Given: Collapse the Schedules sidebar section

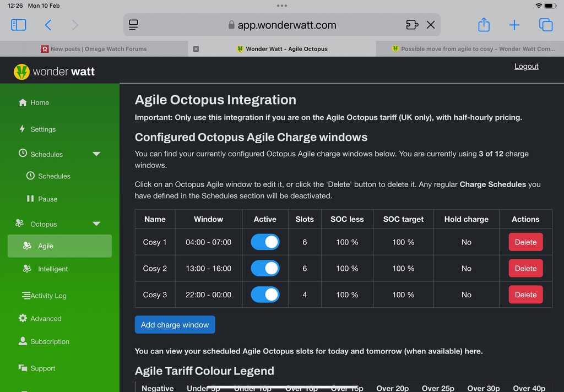Looking at the screenshot, I should [96, 154].
